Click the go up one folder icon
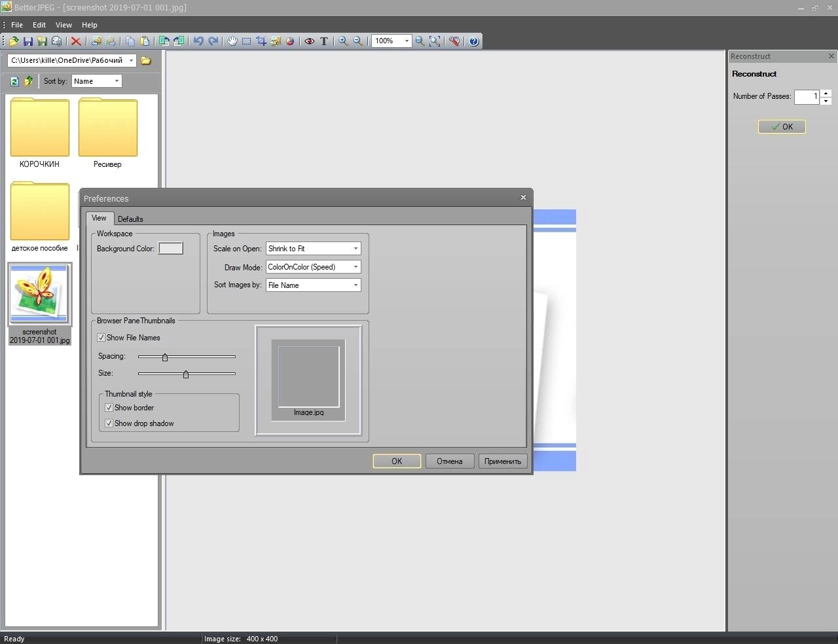The width and height of the screenshot is (838, 644). [x=28, y=81]
